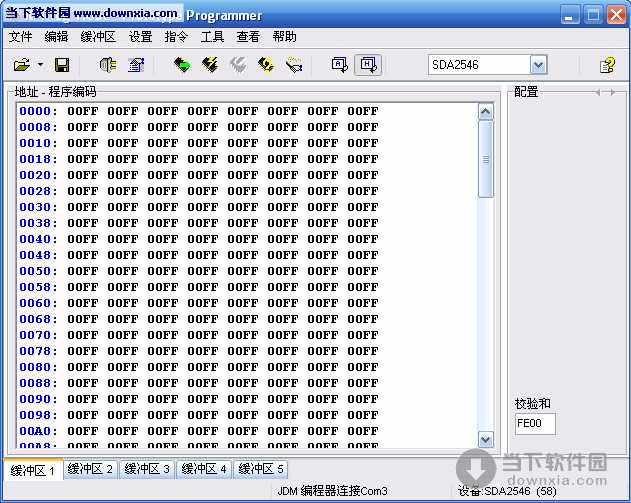Open the SDA2546 device dropdown
This screenshot has width=631, height=503.
click(539, 65)
